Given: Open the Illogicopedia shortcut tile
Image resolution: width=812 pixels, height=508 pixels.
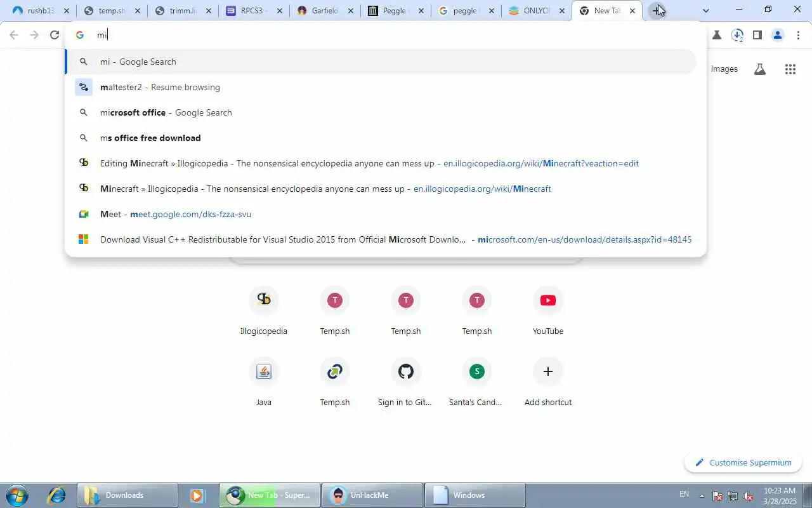Looking at the screenshot, I should click(x=264, y=311).
